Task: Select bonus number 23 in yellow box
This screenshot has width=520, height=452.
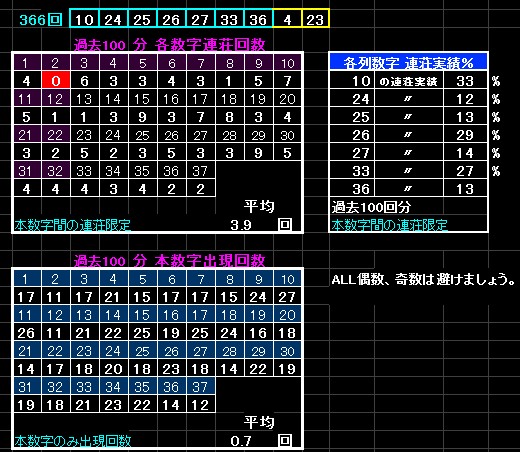Action: click(315, 19)
